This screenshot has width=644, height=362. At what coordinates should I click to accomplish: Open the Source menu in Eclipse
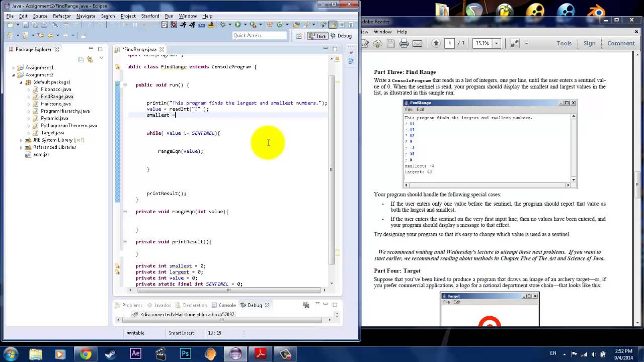click(40, 16)
